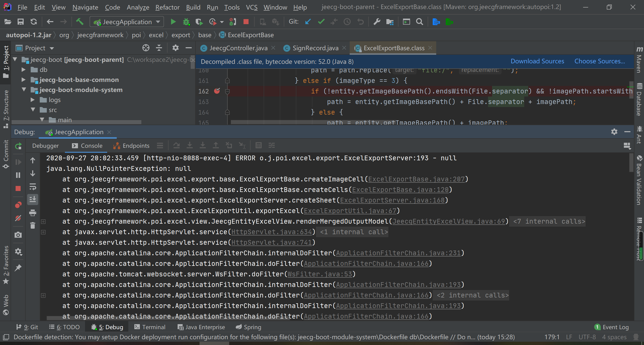Screen dimensions: 644x345
Task: Open the Evaluate Expression calculator icon
Action: pos(259,145)
